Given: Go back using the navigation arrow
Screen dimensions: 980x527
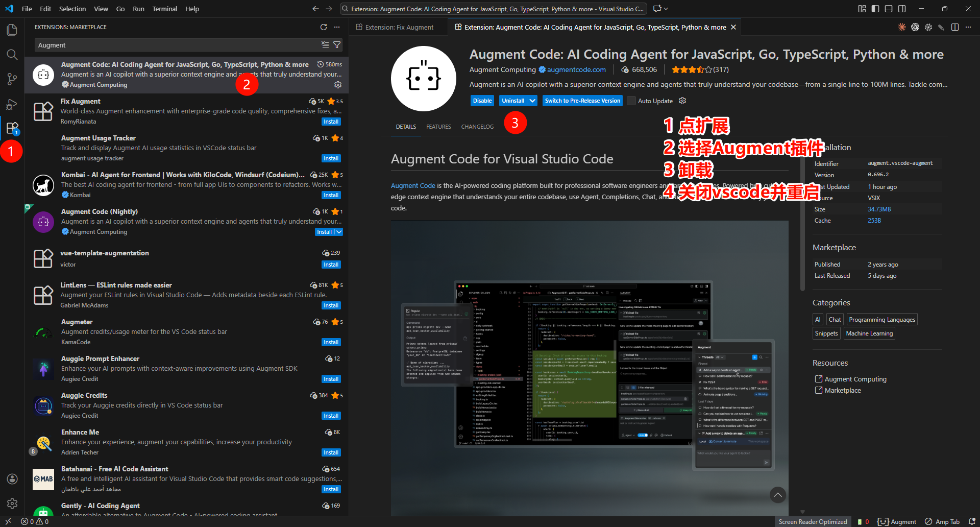Looking at the screenshot, I should pyautogui.click(x=315, y=9).
